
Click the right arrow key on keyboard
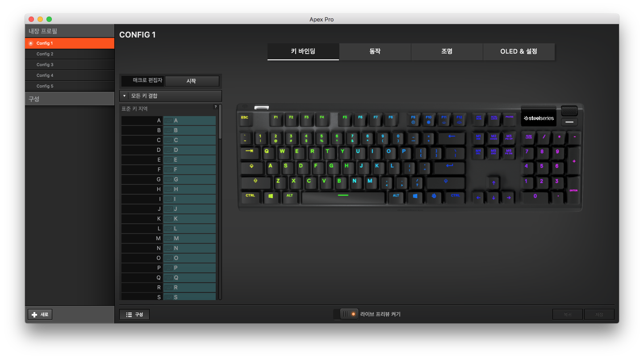tap(508, 197)
